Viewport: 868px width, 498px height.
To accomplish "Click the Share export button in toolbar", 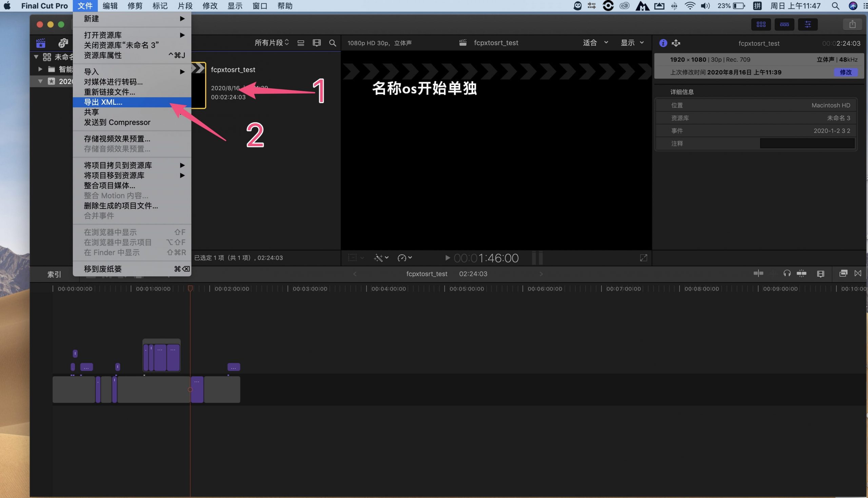I will click(852, 24).
